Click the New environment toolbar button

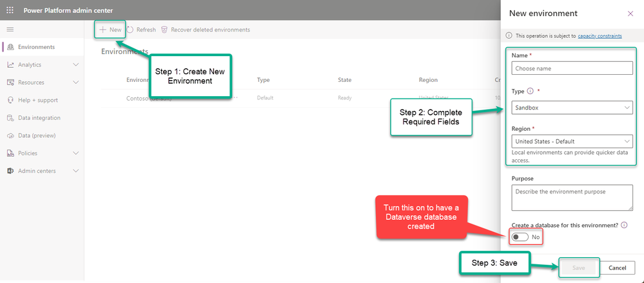point(110,30)
